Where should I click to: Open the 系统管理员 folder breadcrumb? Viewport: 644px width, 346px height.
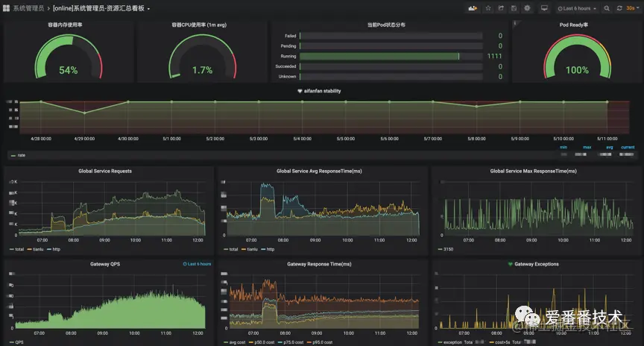pos(28,8)
